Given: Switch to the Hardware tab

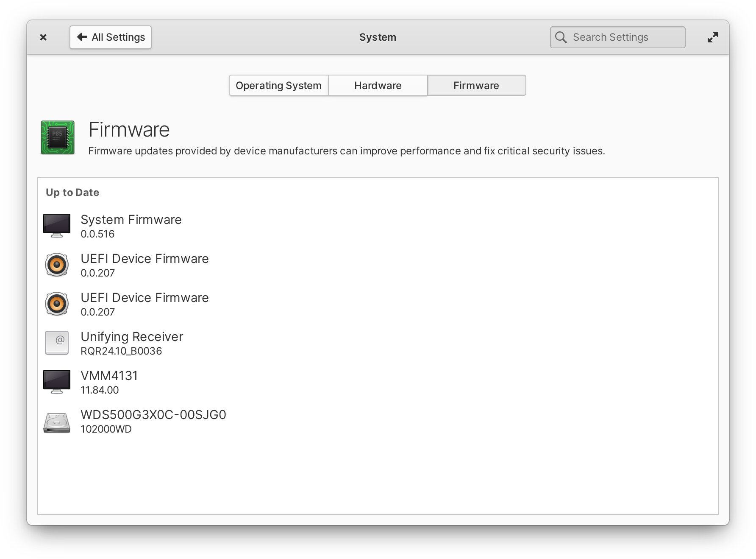Looking at the screenshot, I should click(378, 86).
